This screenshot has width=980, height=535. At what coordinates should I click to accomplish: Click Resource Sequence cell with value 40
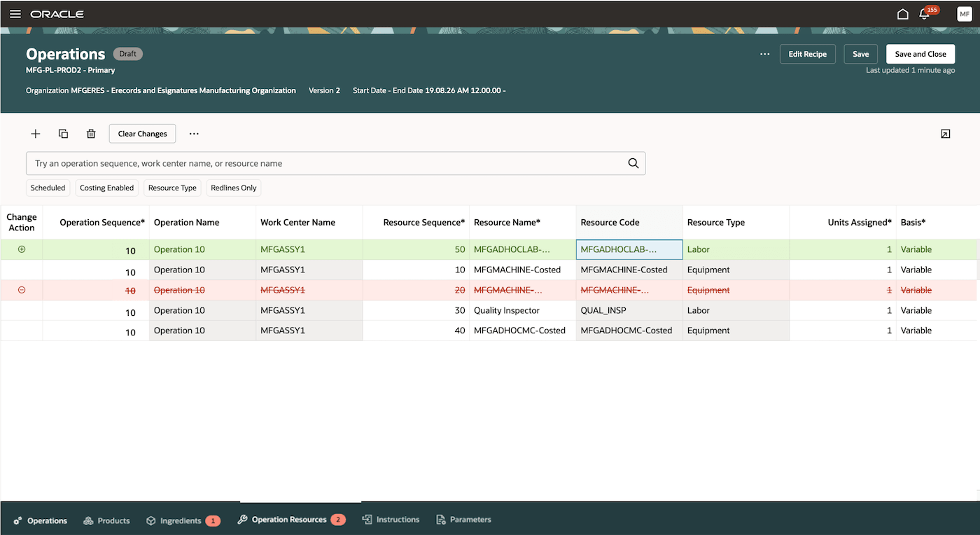[x=416, y=331]
